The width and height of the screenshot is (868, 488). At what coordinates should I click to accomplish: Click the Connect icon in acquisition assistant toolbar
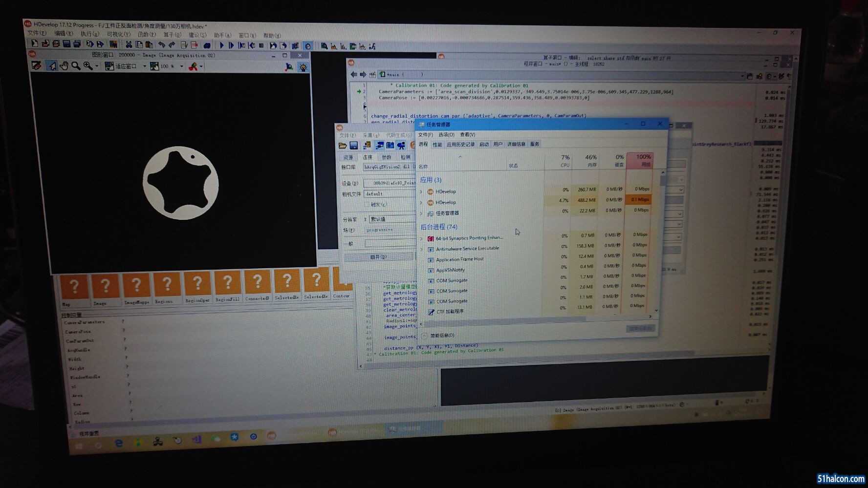tap(379, 146)
